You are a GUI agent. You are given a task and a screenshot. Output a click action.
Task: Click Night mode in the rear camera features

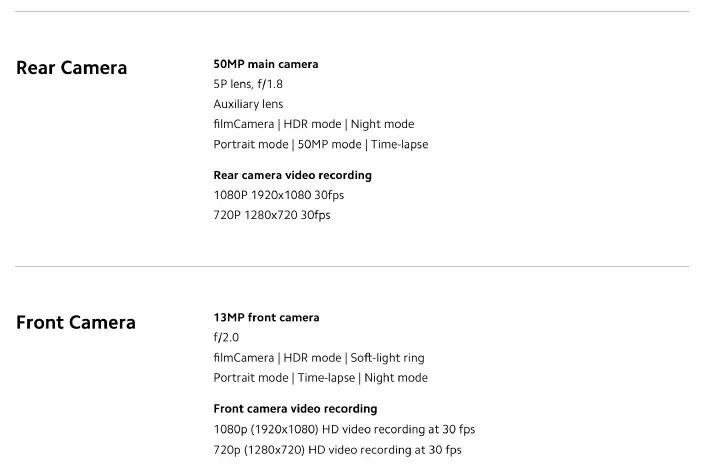[382, 124]
